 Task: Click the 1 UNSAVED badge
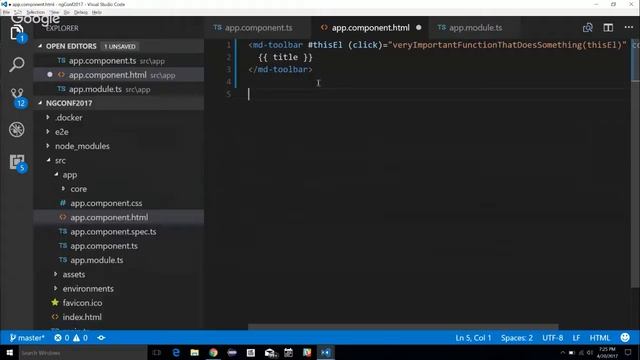pyautogui.click(x=120, y=47)
